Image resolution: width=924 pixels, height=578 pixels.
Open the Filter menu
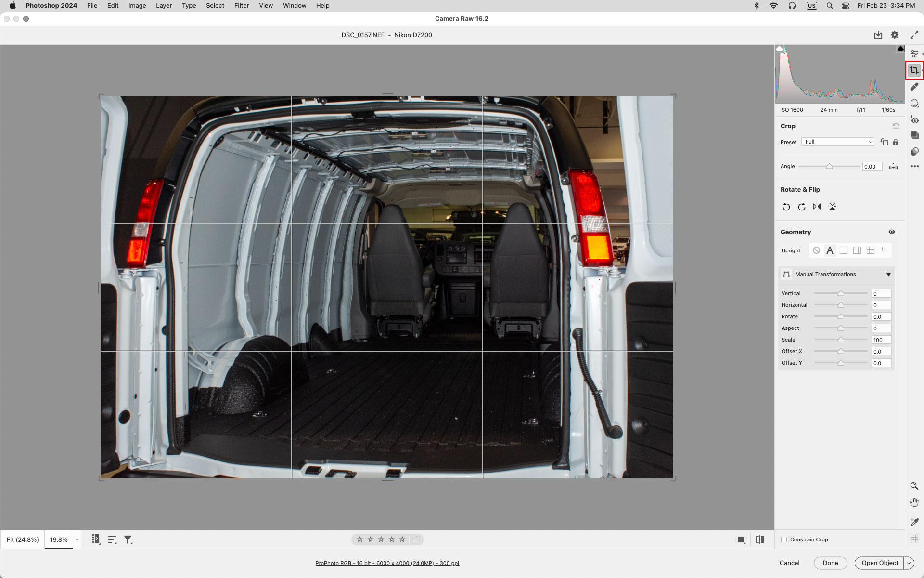[x=241, y=6]
